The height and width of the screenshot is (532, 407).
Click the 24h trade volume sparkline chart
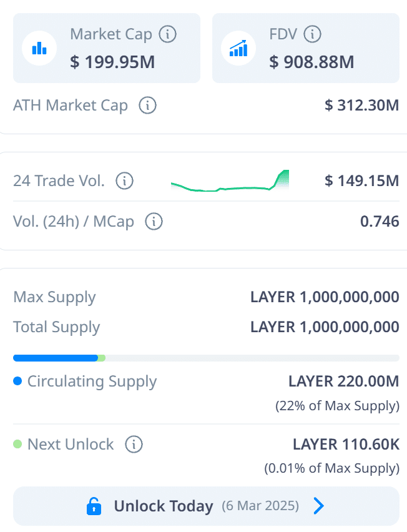230,181
